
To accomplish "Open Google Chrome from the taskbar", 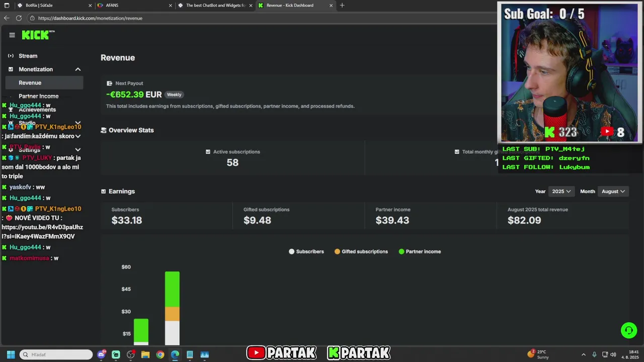I will (x=160, y=354).
